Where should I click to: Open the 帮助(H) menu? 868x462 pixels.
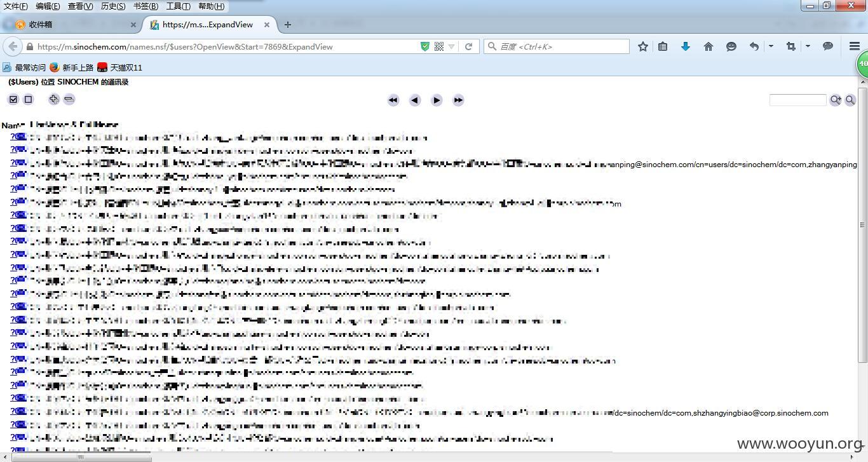211,6
